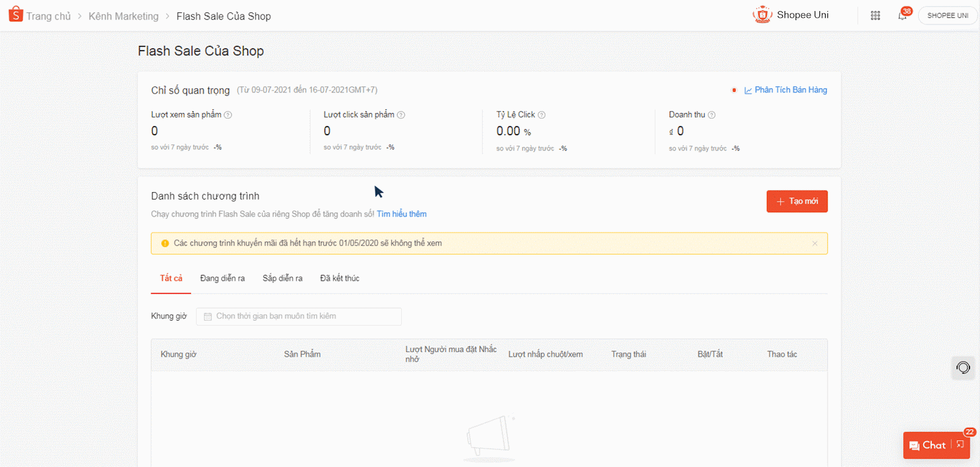Click the calendar icon in time filter
Viewport: 980px width, 467px height.
pos(208,316)
